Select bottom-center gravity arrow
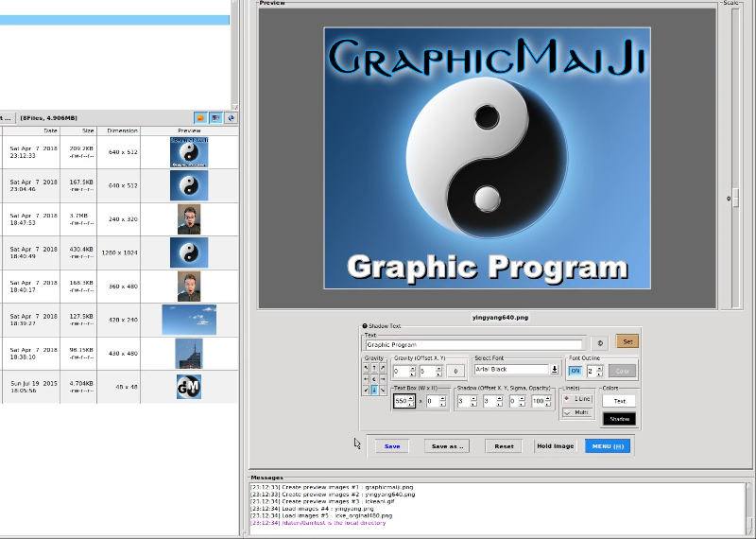This screenshot has height=539, width=756. pyautogui.click(x=374, y=391)
